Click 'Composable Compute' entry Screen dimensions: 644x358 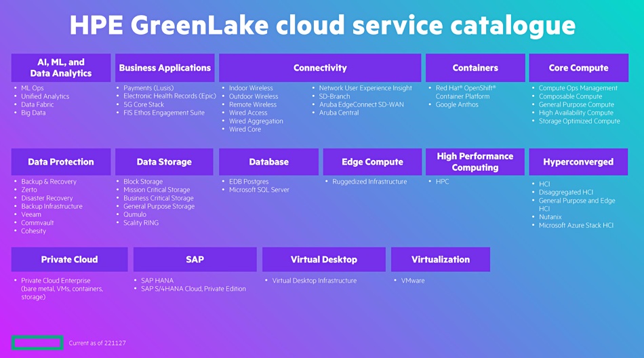point(571,96)
